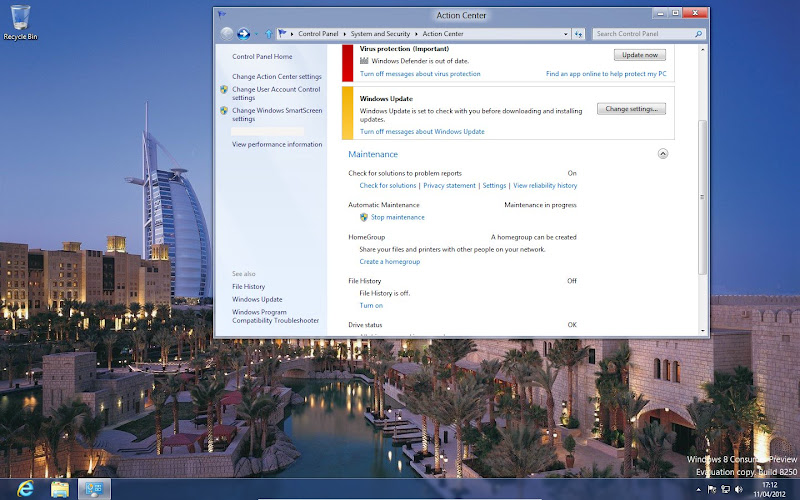Click the Update now button
This screenshot has height=500, width=800.
(640, 55)
